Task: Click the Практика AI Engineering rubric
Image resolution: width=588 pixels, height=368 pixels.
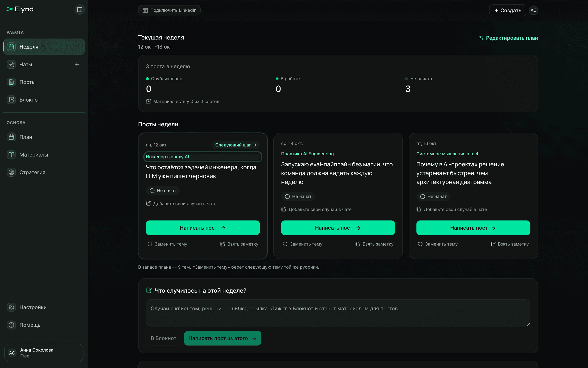Action: coord(307,154)
